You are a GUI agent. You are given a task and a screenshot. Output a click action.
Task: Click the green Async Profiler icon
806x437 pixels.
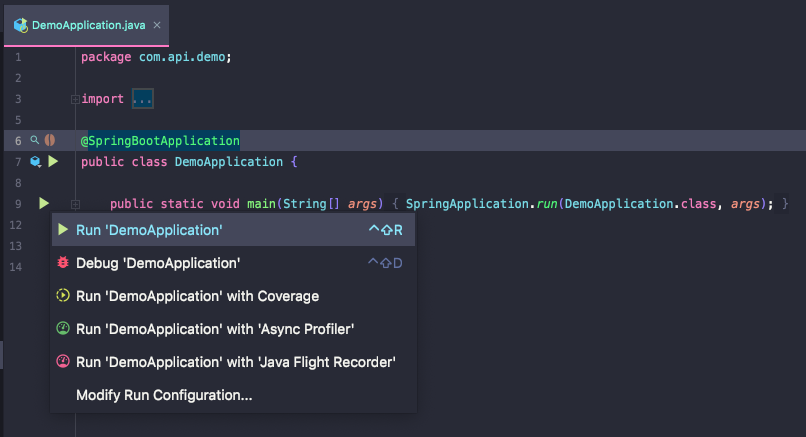coord(63,328)
